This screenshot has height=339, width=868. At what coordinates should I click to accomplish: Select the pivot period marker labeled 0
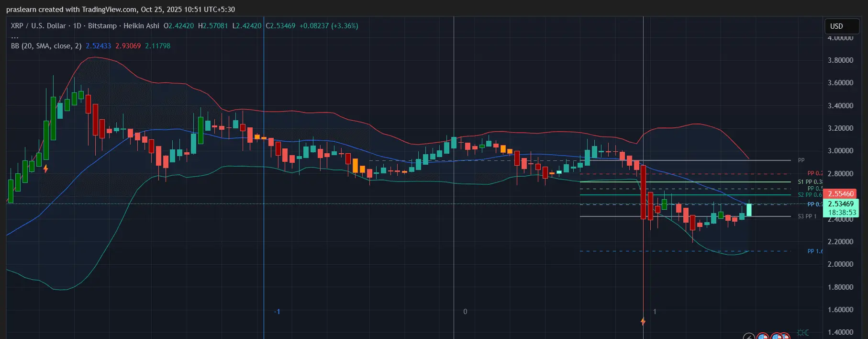[x=465, y=312]
